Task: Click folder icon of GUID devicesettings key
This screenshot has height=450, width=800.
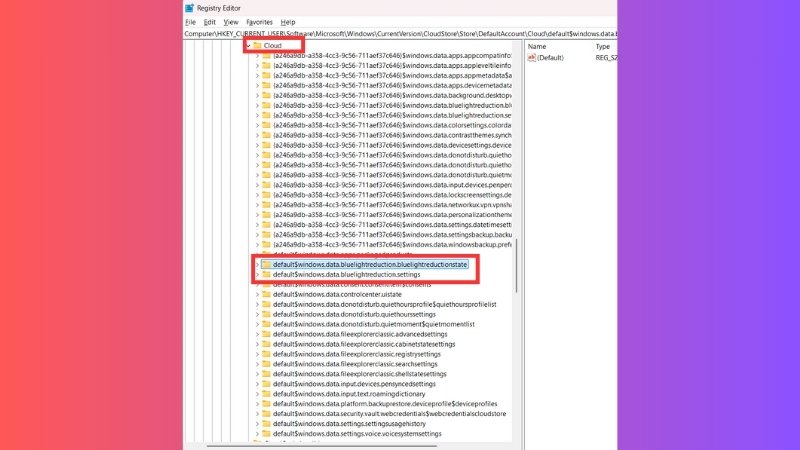Action: click(266, 145)
